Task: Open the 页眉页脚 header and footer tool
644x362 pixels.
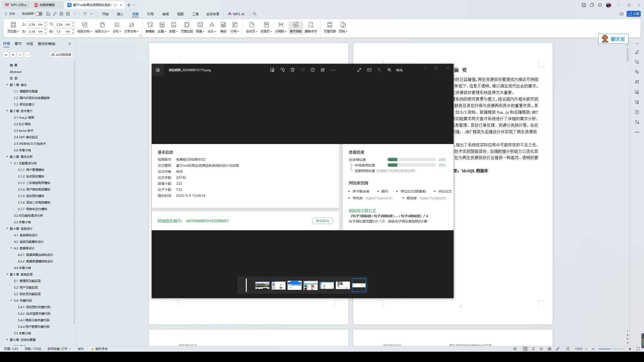Action: [x=329, y=27]
